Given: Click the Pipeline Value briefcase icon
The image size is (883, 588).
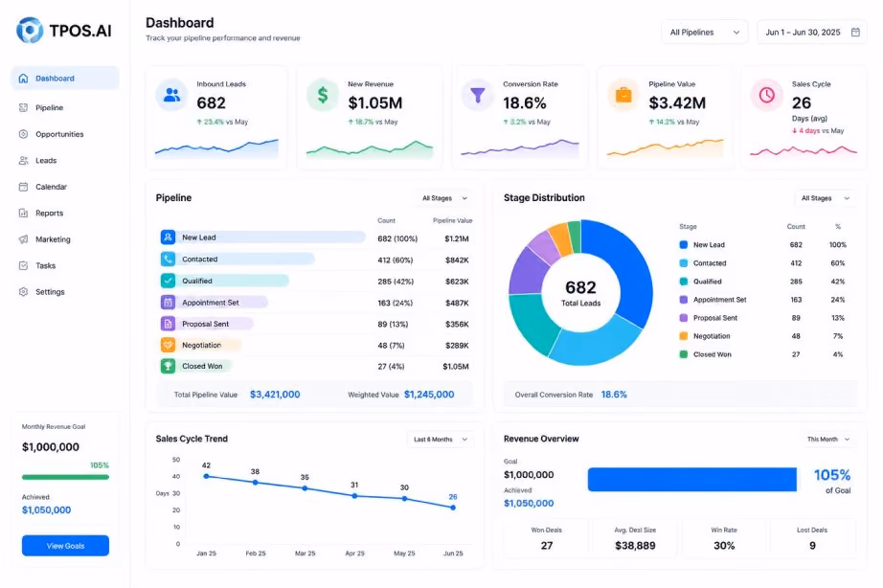Looking at the screenshot, I should click(x=623, y=95).
